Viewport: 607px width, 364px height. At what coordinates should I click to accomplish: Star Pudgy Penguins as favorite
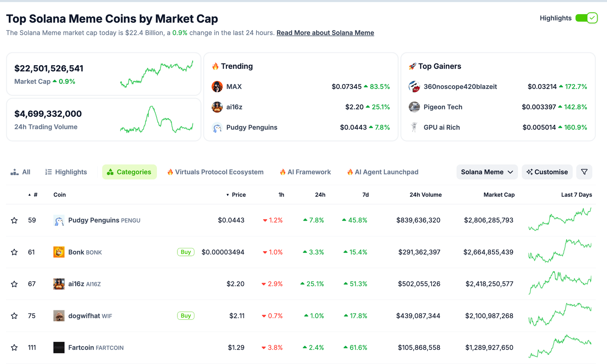14,220
